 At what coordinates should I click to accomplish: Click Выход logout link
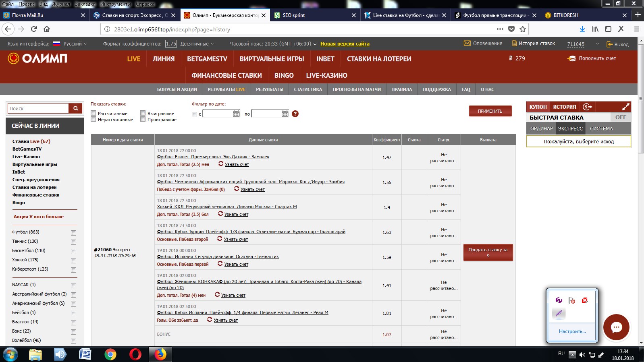coord(617,44)
